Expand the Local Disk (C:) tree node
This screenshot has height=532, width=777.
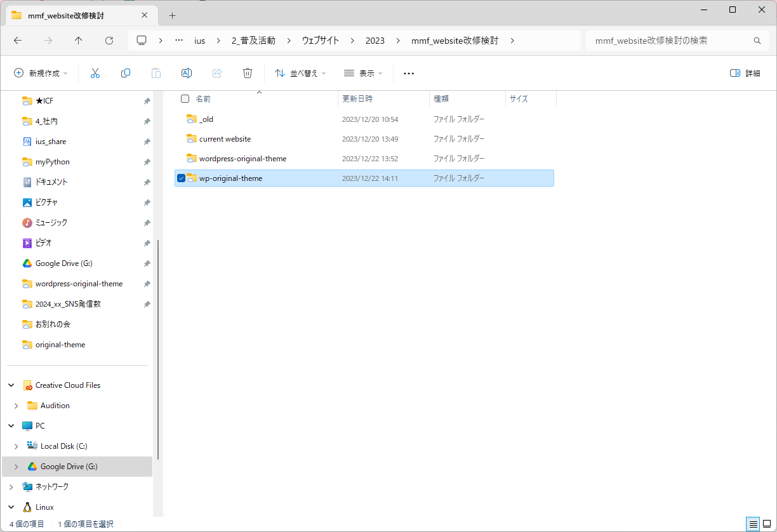[x=17, y=446]
